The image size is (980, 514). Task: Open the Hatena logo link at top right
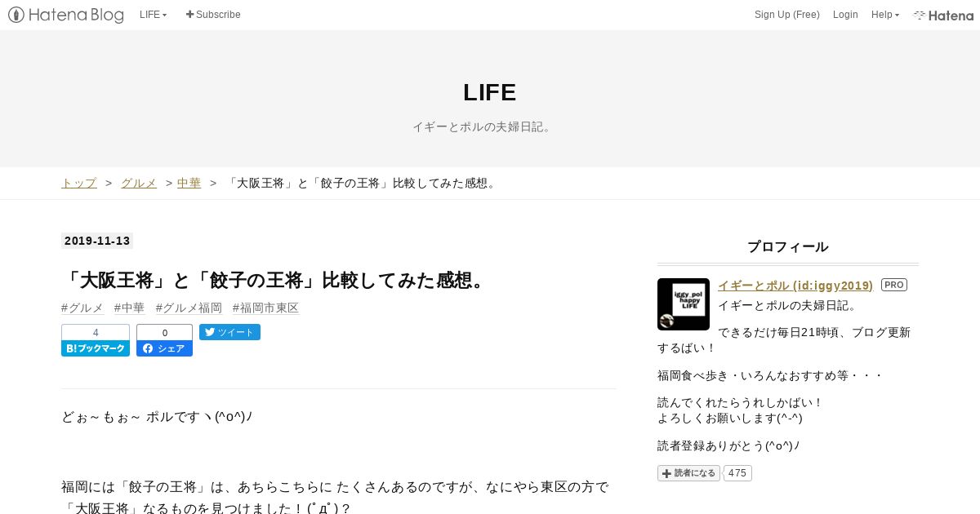pyautogui.click(x=943, y=15)
